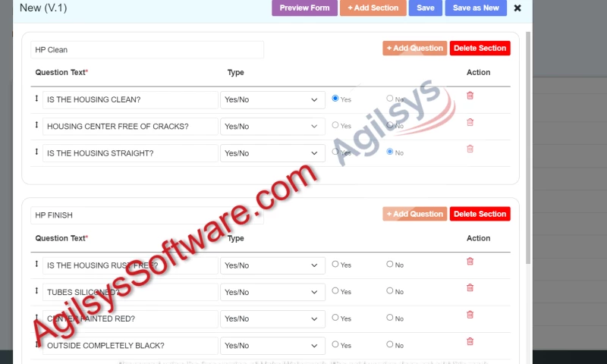Edit the HP Clean section name field

(147, 49)
